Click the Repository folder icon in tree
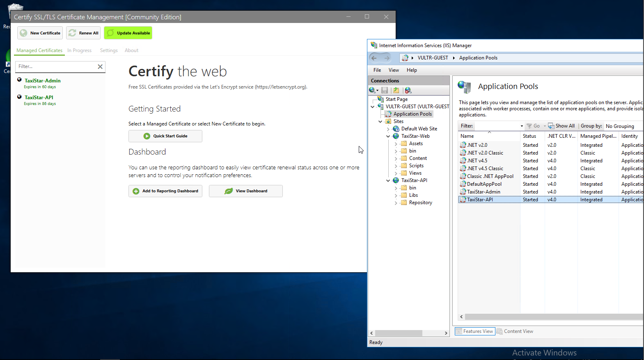Image resolution: width=644 pixels, height=360 pixels. [x=404, y=203]
